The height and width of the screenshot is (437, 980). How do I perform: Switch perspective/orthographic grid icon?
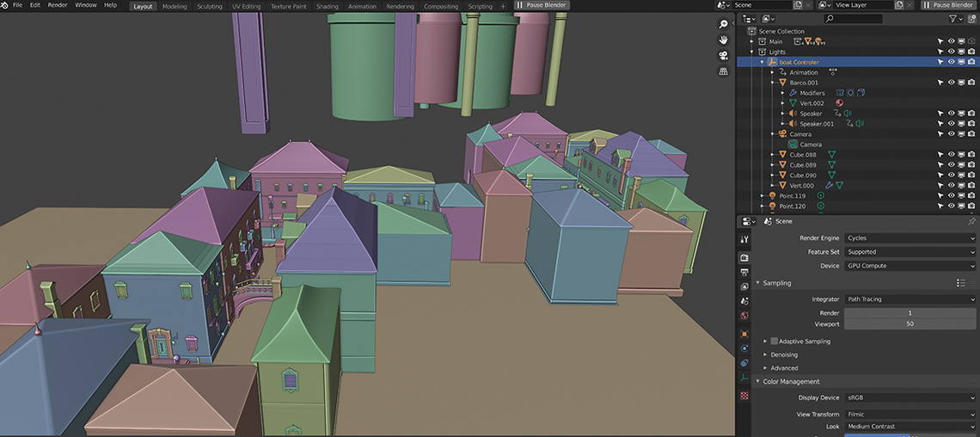coord(724,71)
